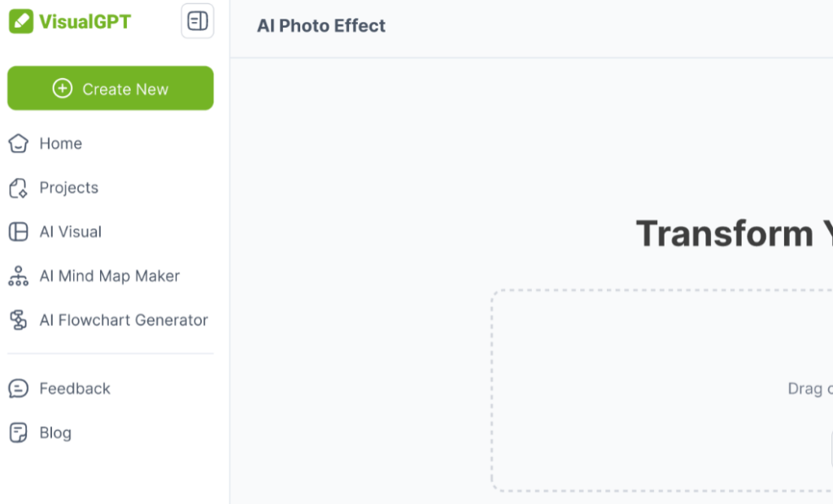Open AI Mind Map Maker from sidebar
This screenshot has height=504, width=833.
click(x=110, y=276)
